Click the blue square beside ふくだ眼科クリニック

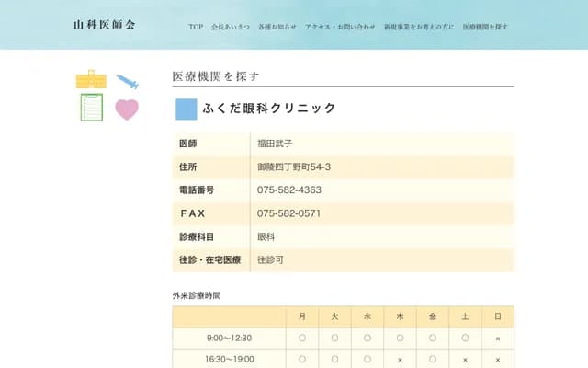[x=186, y=109]
